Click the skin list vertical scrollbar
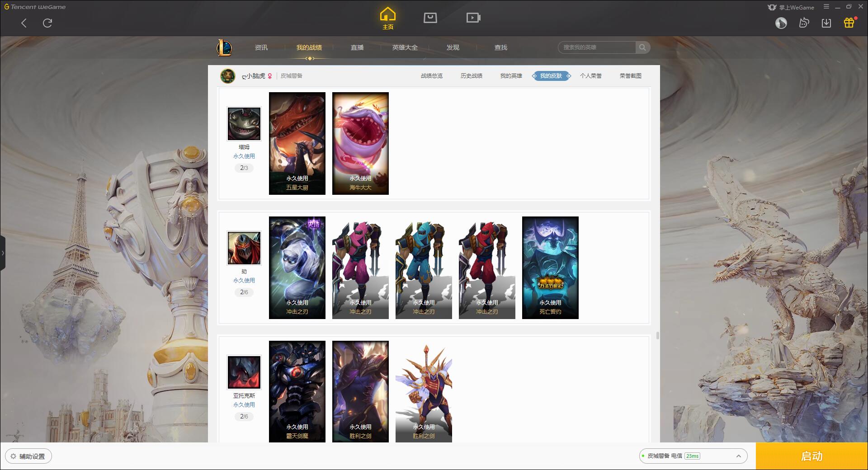The width and height of the screenshot is (868, 470). click(x=658, y=335)
